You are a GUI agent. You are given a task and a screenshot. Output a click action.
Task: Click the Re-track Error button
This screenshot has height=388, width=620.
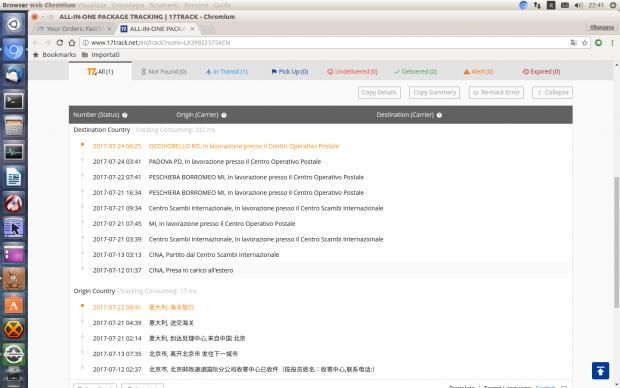[x=496, y=93]
